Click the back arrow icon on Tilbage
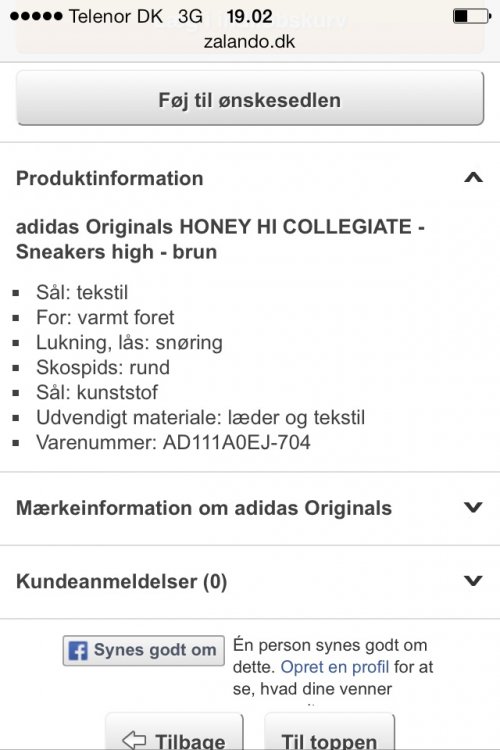The height and width of the screenshot is (750, 500). coord(134,739)
